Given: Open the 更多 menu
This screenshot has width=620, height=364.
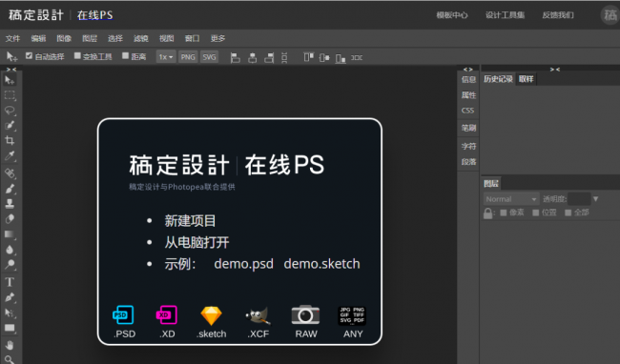Looking at the screenshot, I should 217,38.
